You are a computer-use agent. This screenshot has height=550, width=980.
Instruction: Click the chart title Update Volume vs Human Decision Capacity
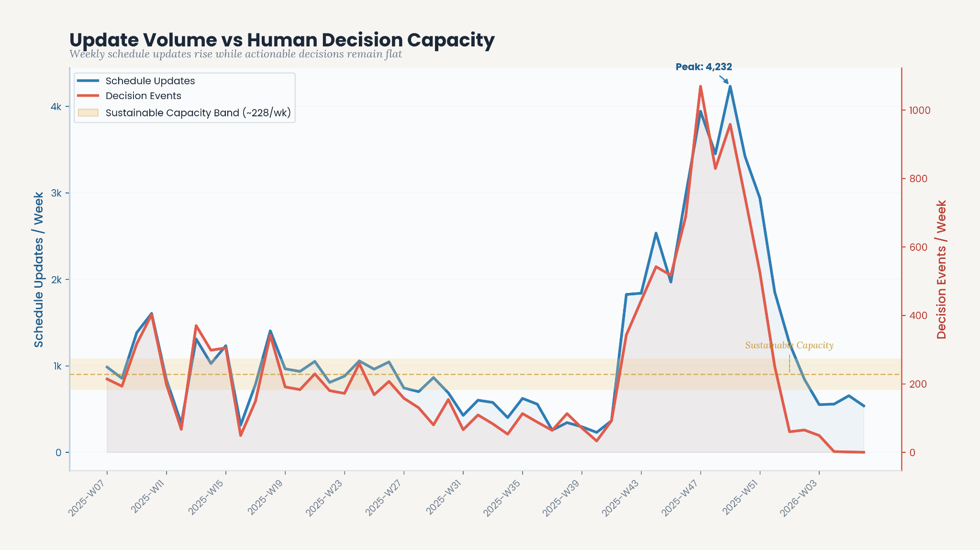[282, 40]
